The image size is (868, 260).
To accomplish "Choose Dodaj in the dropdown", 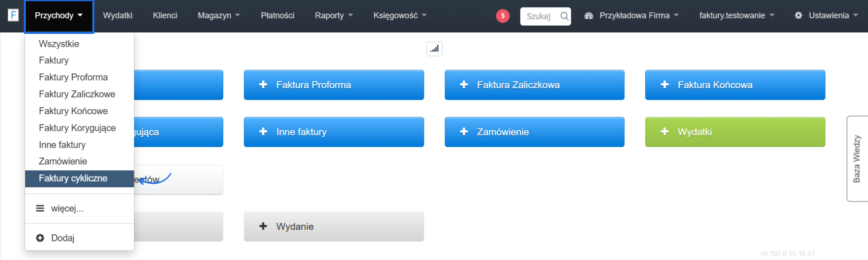I will [x=80, y=238].
